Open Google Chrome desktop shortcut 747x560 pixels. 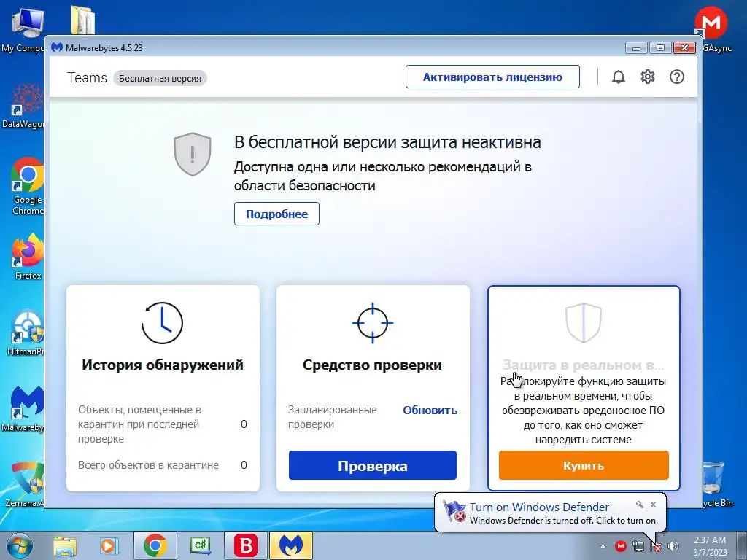27,186
